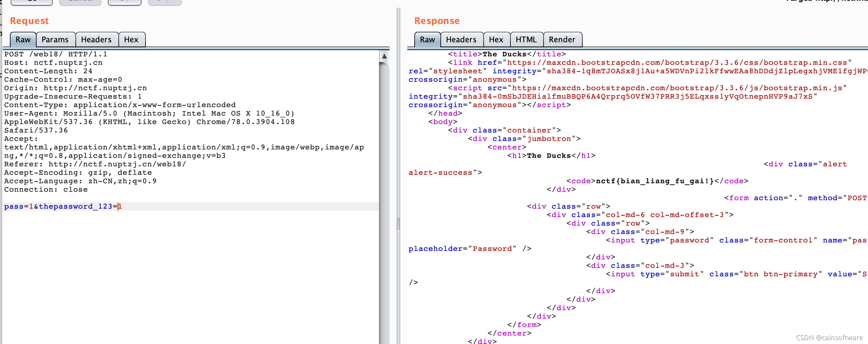Open the Request Headers tab
Screen dimensions: 868x344
point(97,39)
